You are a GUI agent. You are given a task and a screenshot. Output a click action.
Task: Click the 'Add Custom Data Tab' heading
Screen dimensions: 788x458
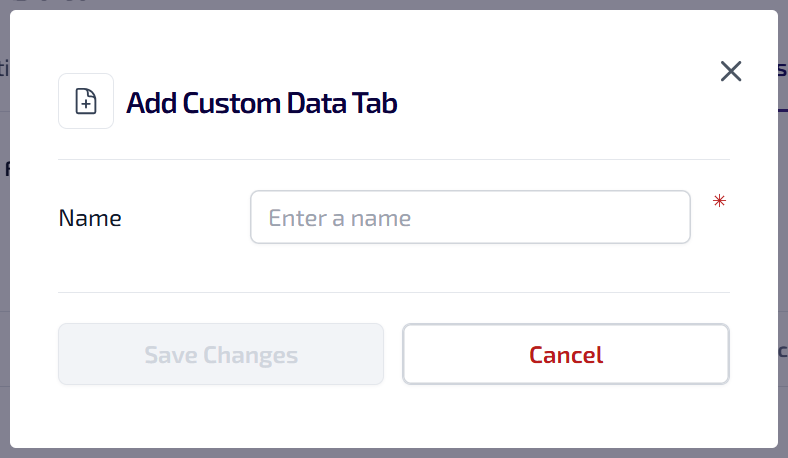coord(262,102)
